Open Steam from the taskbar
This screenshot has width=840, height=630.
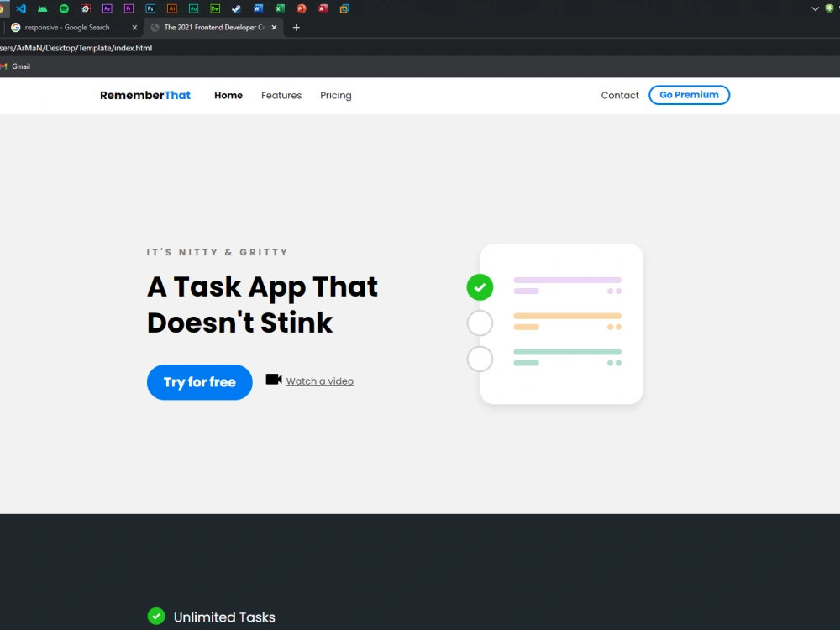tap(236, 8)
